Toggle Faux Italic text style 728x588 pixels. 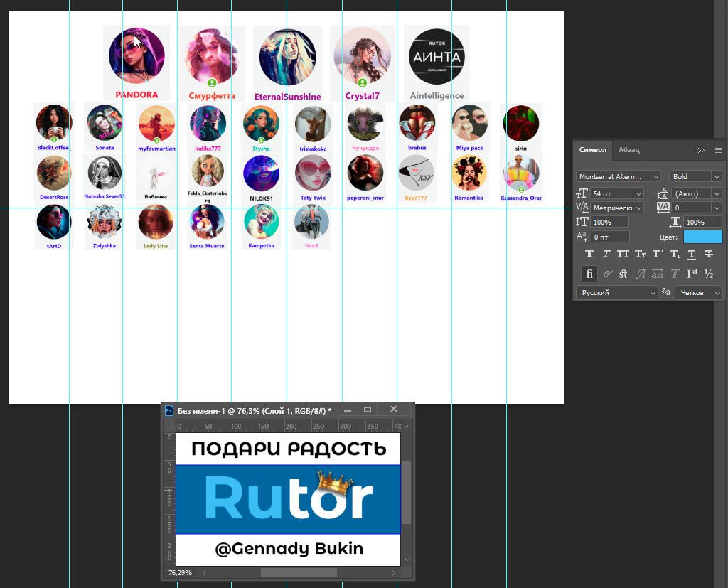606,255
